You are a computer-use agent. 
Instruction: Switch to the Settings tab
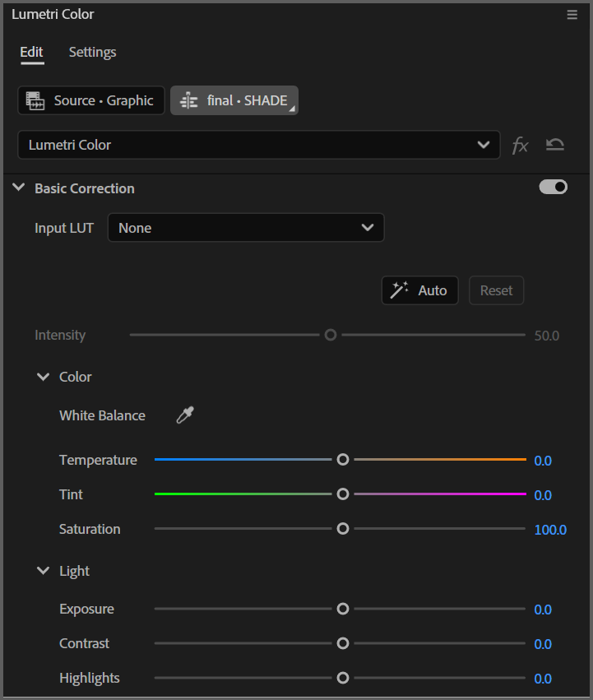pos(92,52)
